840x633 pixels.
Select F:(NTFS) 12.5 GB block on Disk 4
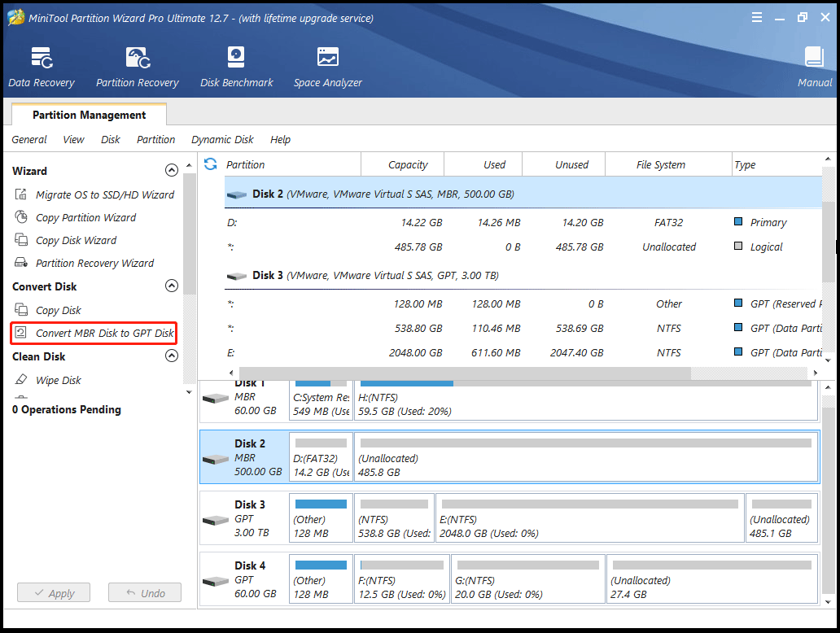click(x=402, y=579)
